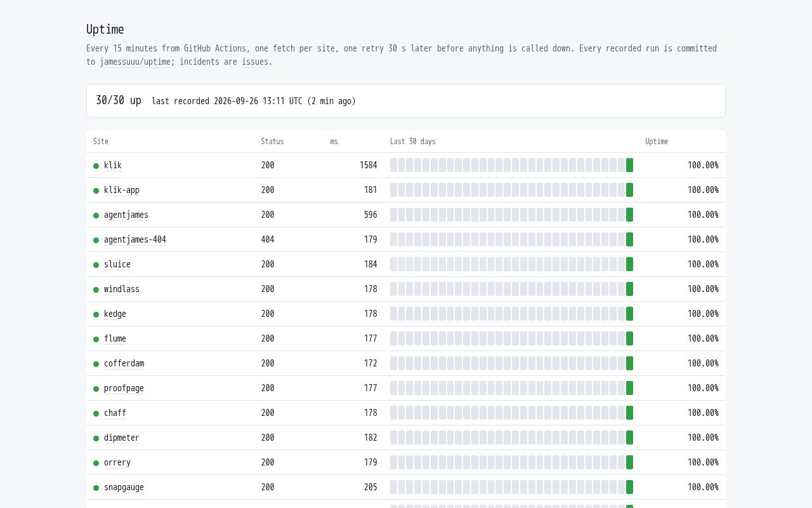Viewport: 812px width, 508px height.
Task: Click the Status column header
Action: pos(272,142)
